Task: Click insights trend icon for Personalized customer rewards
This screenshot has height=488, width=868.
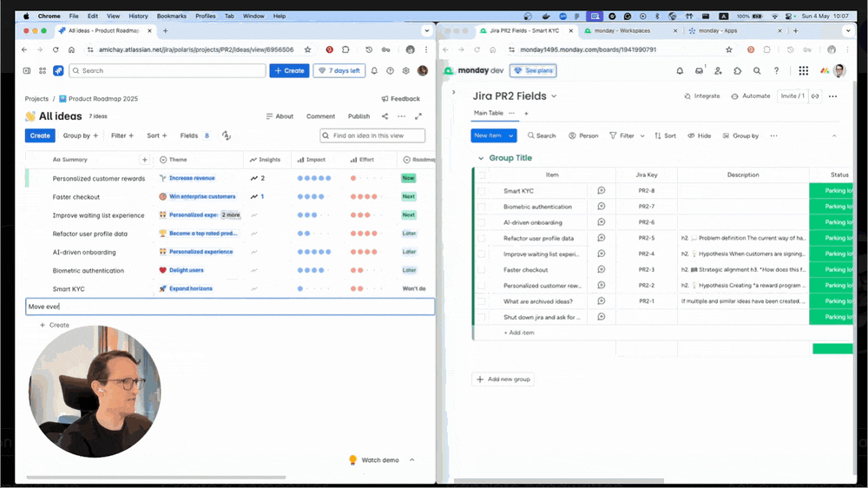Action: click(x=254, y=178)
